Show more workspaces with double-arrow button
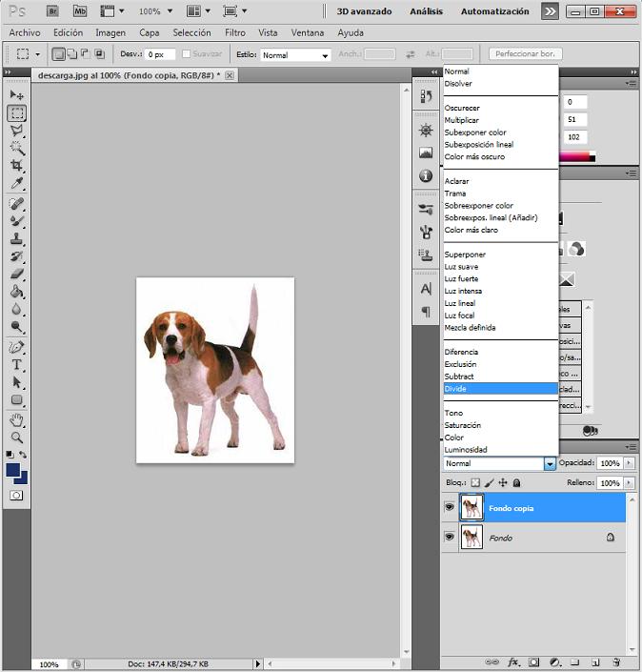This screenshot has width=642, height=672. pyautogui.click(x=550, y=11)
